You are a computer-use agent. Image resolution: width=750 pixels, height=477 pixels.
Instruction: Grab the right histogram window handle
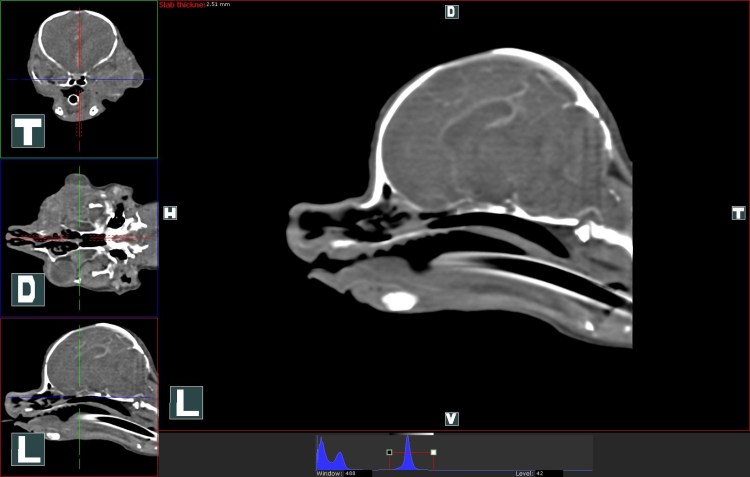[x=433, y=452]
